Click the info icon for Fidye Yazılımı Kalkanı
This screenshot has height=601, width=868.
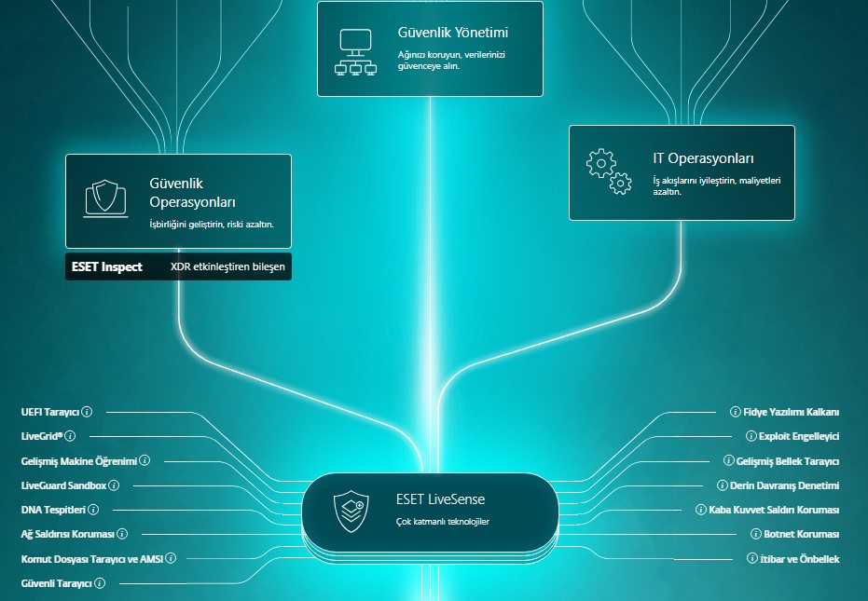(735, 412)
